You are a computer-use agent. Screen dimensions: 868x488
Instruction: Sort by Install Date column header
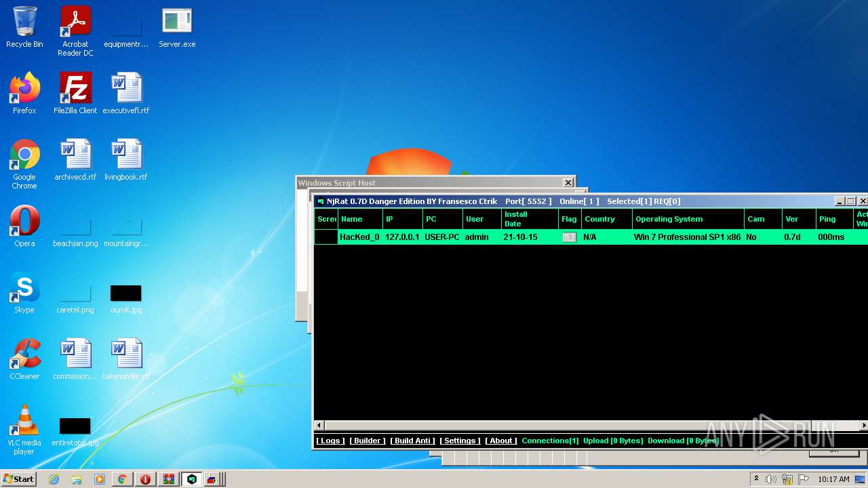coord(530,219)
